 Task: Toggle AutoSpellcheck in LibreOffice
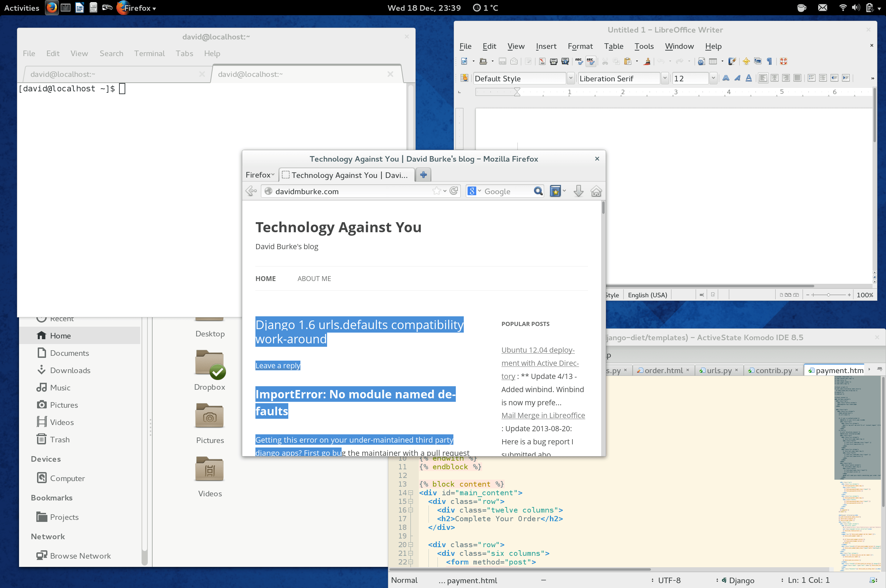coord(590,61)
